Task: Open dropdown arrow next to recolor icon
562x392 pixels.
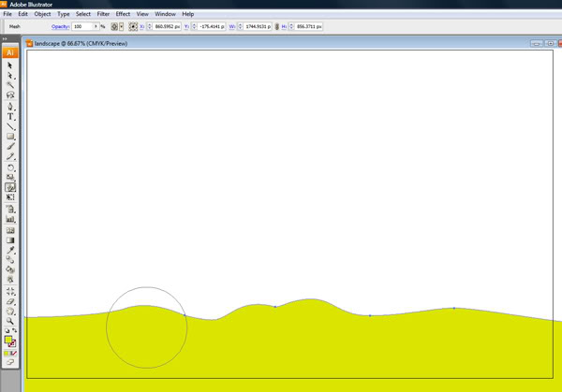Action: point(122,26)
